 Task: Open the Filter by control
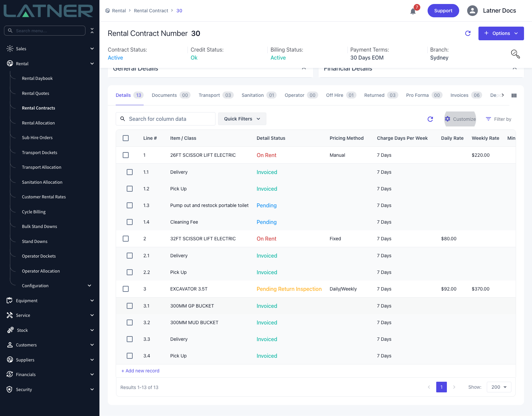pyautogui.click(x=498, y=119)
